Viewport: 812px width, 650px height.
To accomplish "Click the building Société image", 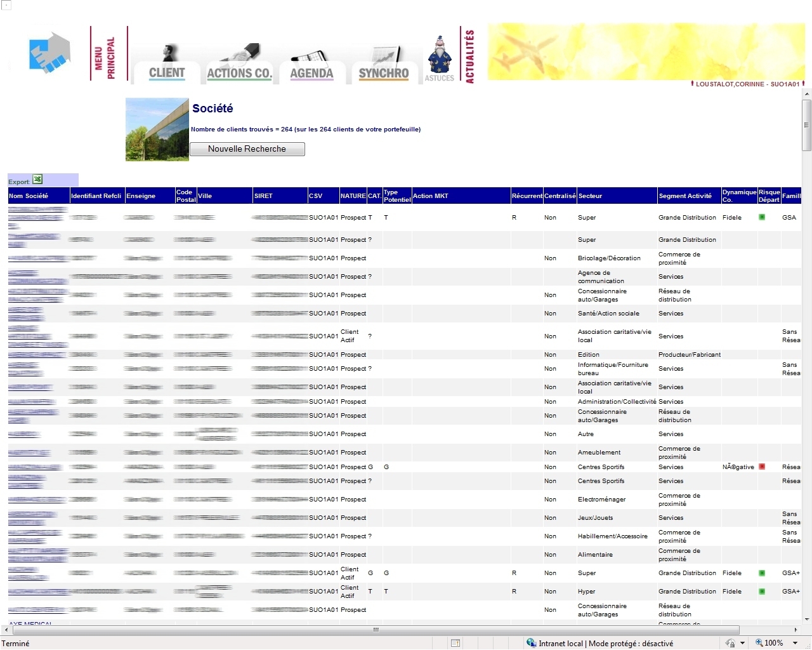I will (157, 129).
